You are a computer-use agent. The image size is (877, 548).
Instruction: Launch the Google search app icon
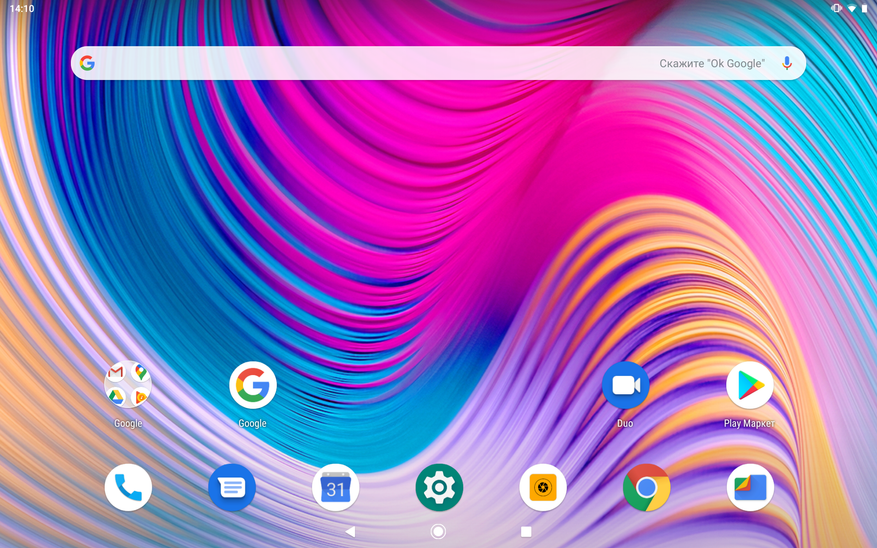tap(253, 385)
